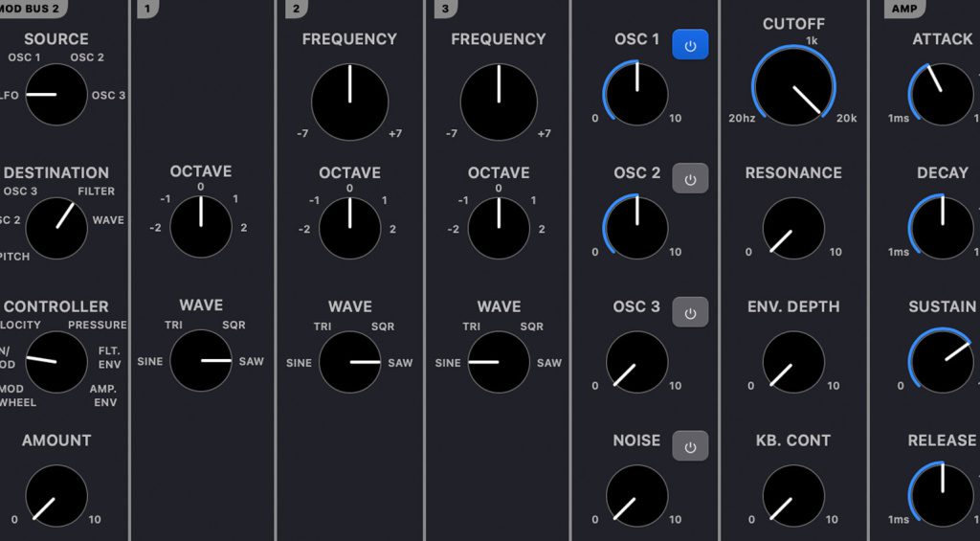The width and height of the screenshot is (980, 541).
Task: Select the amp SUSTAIN knob
Action: click(942, 362)
